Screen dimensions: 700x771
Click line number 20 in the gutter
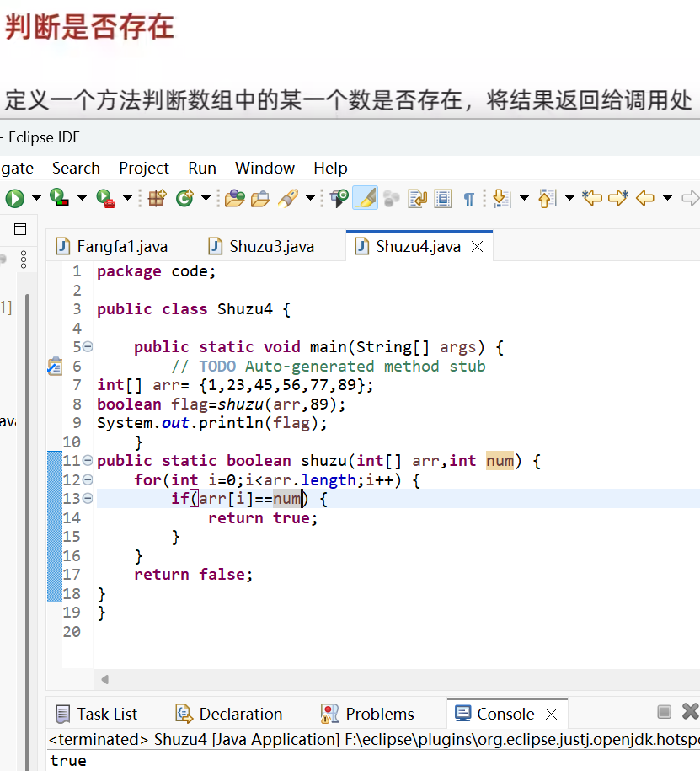[72, 631]
